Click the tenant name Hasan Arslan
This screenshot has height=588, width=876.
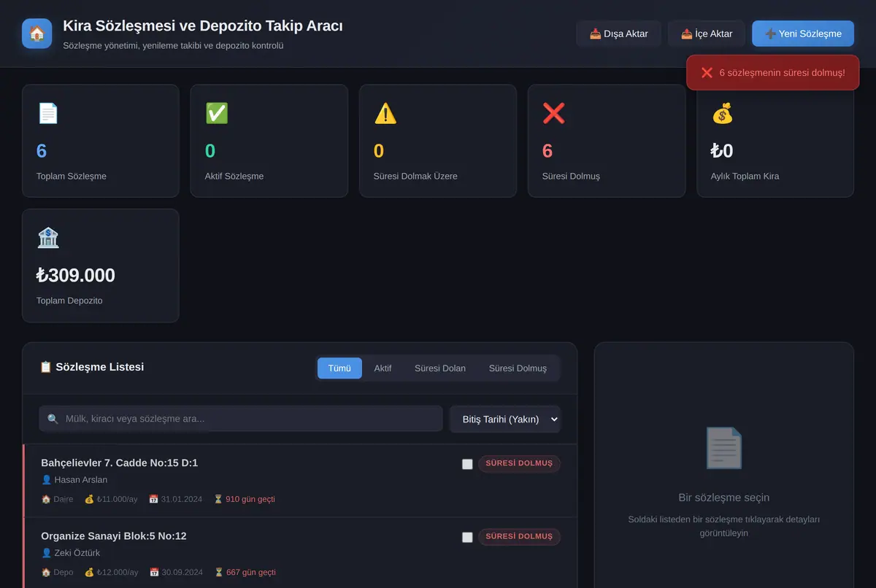pyautogui.click(x=81, y=480)
